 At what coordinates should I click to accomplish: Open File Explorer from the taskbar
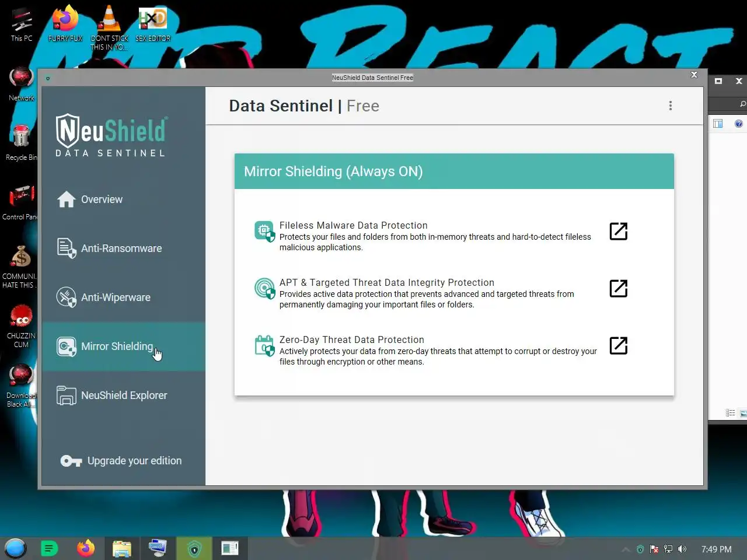pos(122,548)
